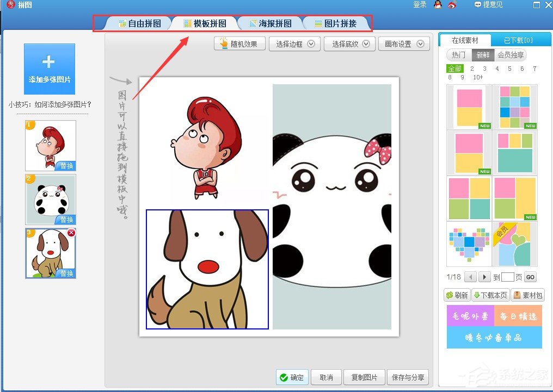Open the 选择边框 border dropdown
Image resolution: width=553 pixels, height=392 pixels.
(x=294, y=44)
